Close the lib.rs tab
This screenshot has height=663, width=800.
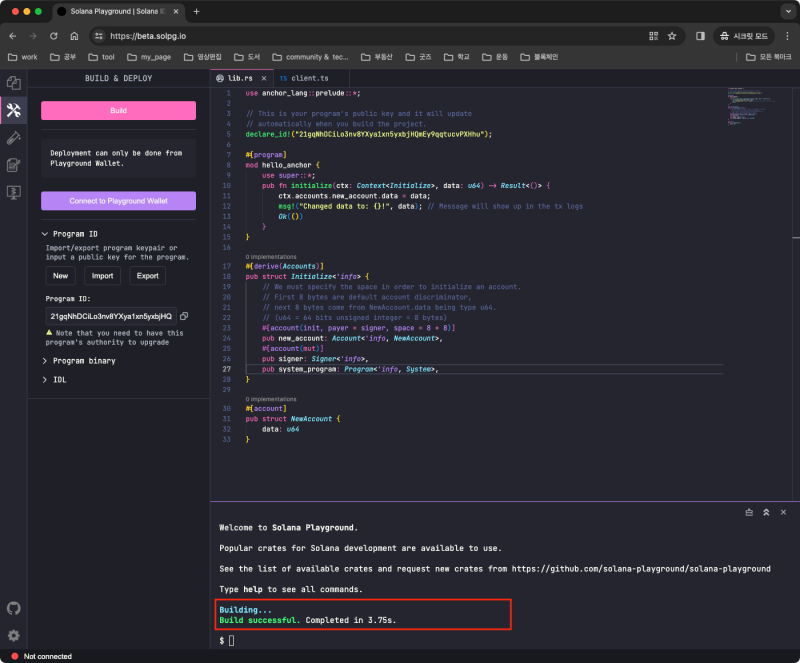264,78
